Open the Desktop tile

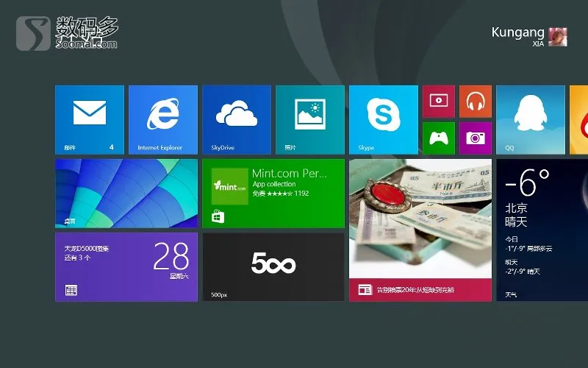point(126,194)
